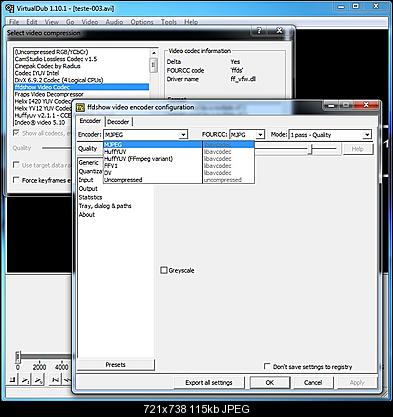Viewport: 393px width, 417px height.
Task: Click the Quality slider track in Select video compression
Action: [x=57, y=148]
